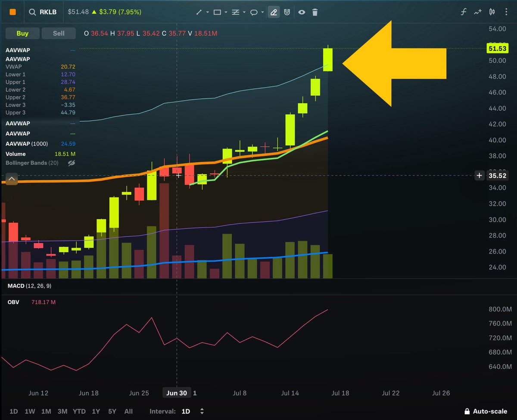Collapse the indicator legend chevron

(12, 179)
